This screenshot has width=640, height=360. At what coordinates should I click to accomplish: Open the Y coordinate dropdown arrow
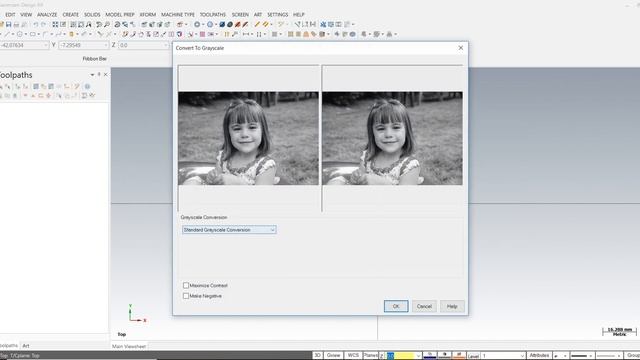[x=106, y=45]
